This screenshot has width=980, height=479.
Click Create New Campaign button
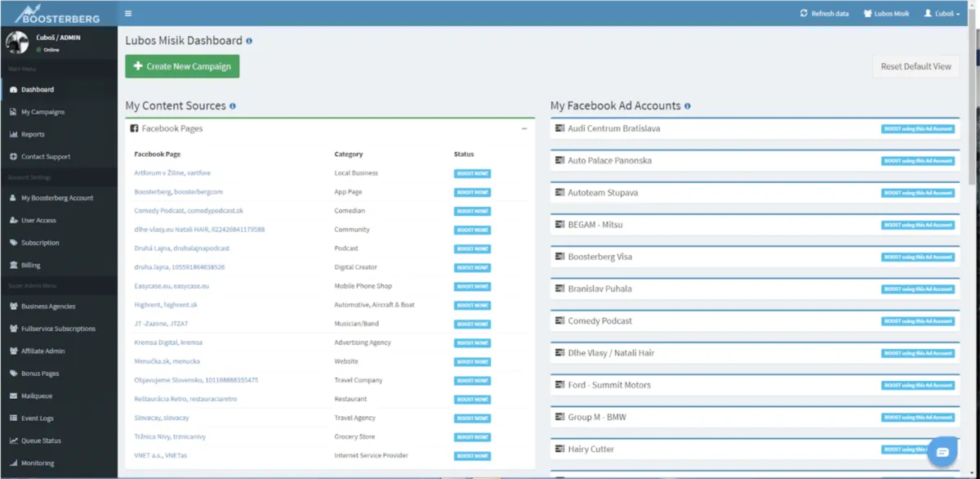point(182,66)
